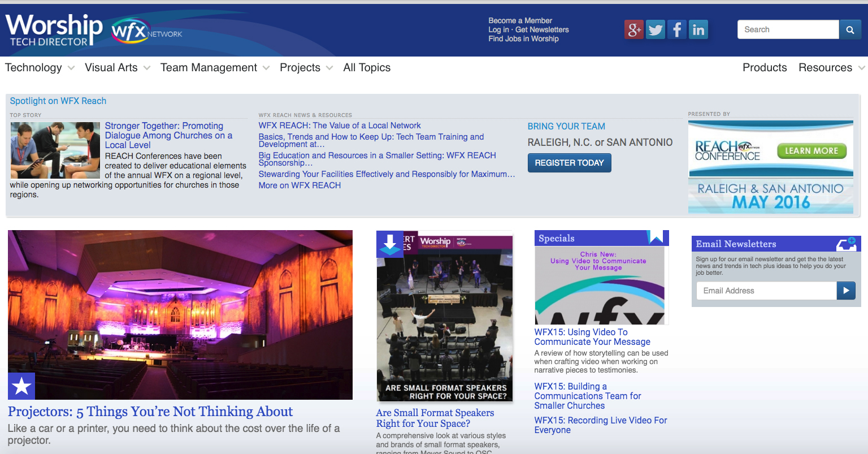This screenshot has height=454, width=868.
Task: Select All Topics in navigation
Action: (367, 68)
